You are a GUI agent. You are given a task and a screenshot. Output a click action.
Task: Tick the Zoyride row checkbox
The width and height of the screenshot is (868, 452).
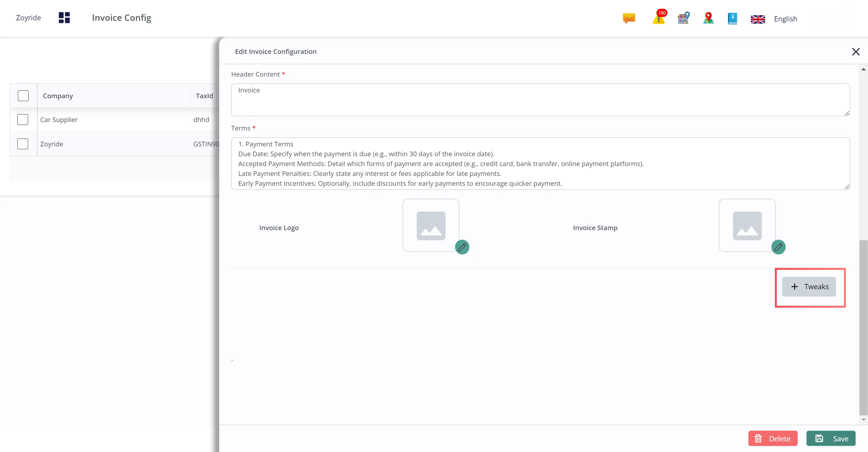(23, 144)
